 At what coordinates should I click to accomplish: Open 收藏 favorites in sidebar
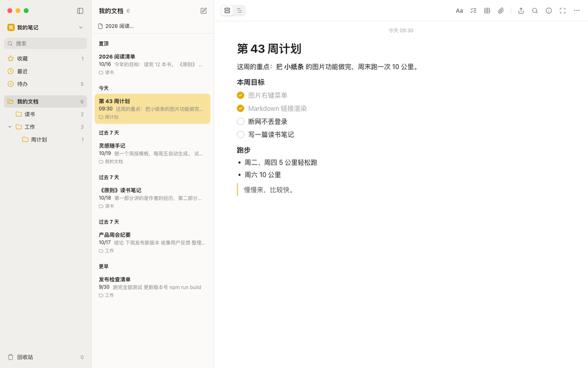pos(46,58)
